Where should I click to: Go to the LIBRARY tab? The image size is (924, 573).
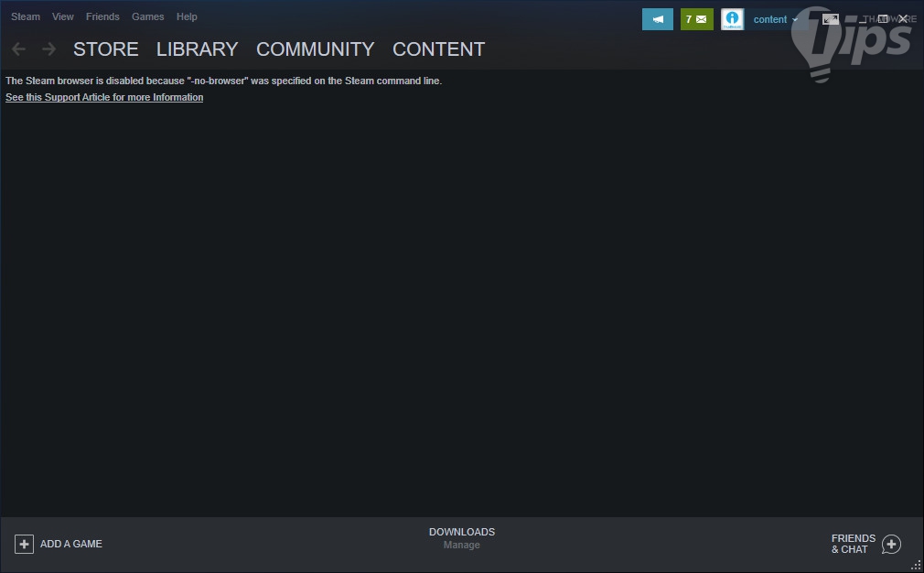[x=198, y=49]
